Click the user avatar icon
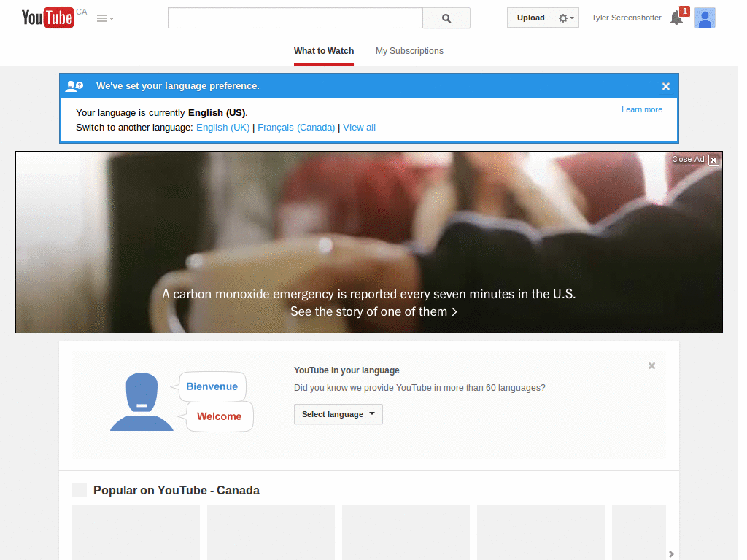The width and height of the screenshot is (747, 560). pyautogui.click(x=705, y=17)
